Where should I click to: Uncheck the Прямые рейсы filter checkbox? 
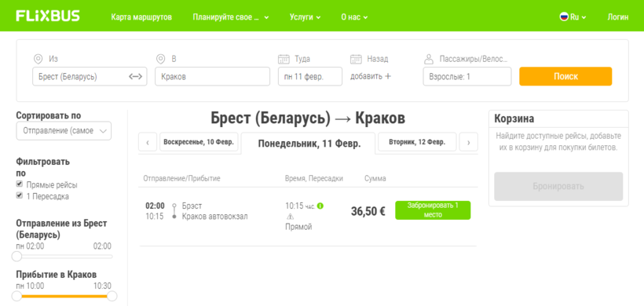pyautogui.click(x=20, y=184)
